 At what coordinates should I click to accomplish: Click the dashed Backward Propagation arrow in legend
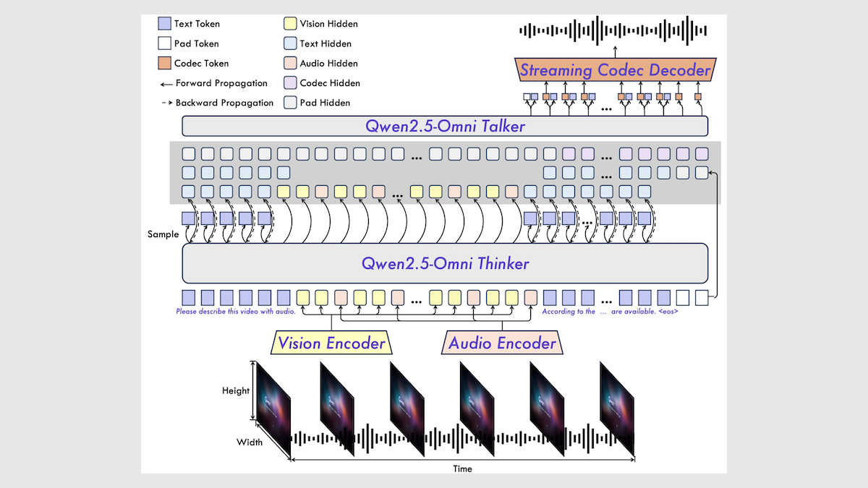[x=166, y=103]
